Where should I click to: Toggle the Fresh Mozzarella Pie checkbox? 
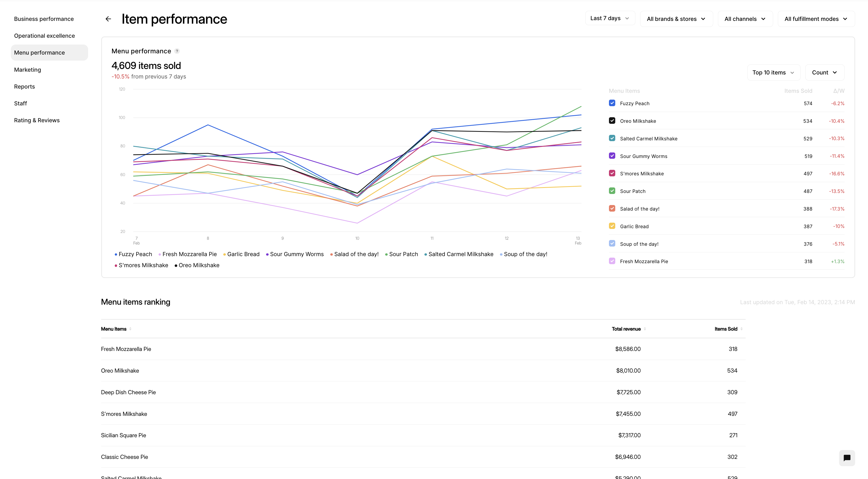pos(612,261)
